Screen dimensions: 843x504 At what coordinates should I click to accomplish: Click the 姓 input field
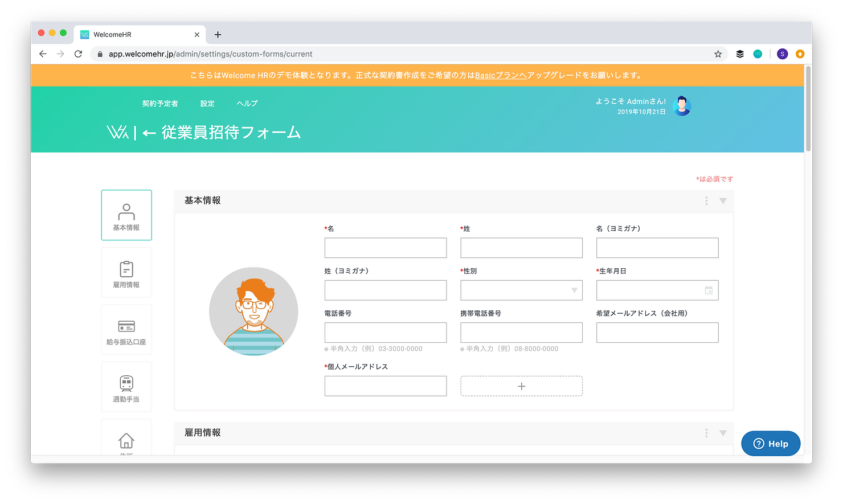pos(522,248)
